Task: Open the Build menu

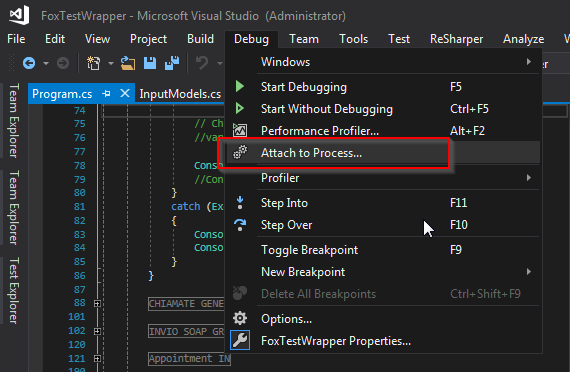Action: tap(200, 39)
